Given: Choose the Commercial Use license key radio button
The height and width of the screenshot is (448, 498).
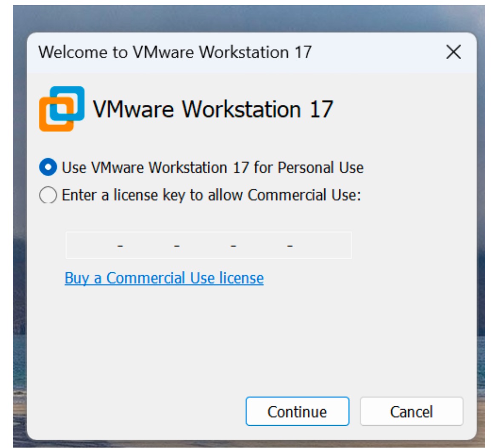Looking at the screenshot, I should 48,195.
